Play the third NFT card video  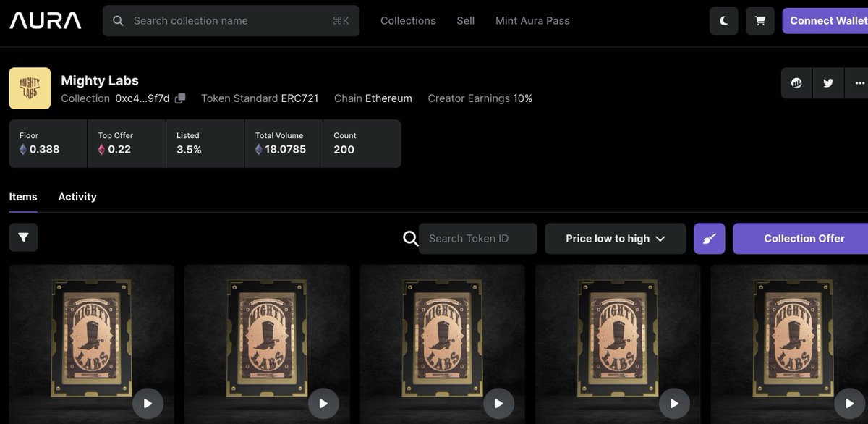(x=499, y=404)
